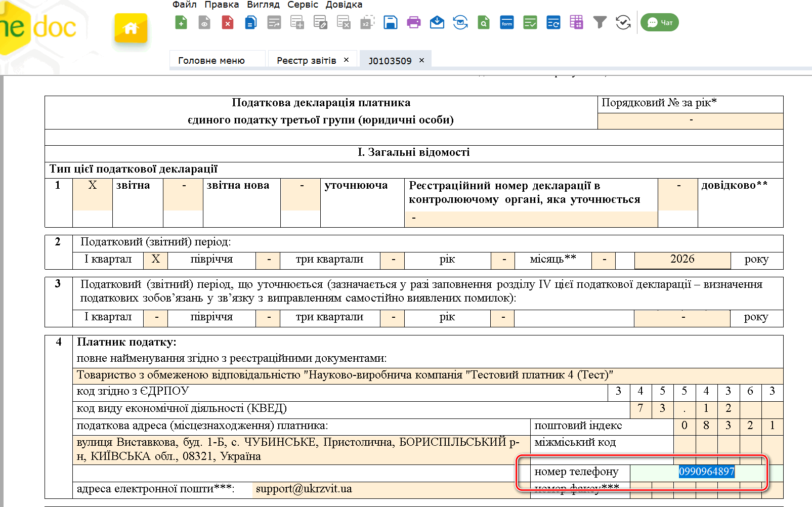Close the J0103509 tab
The image size is (812, 507).
[421, 60]
